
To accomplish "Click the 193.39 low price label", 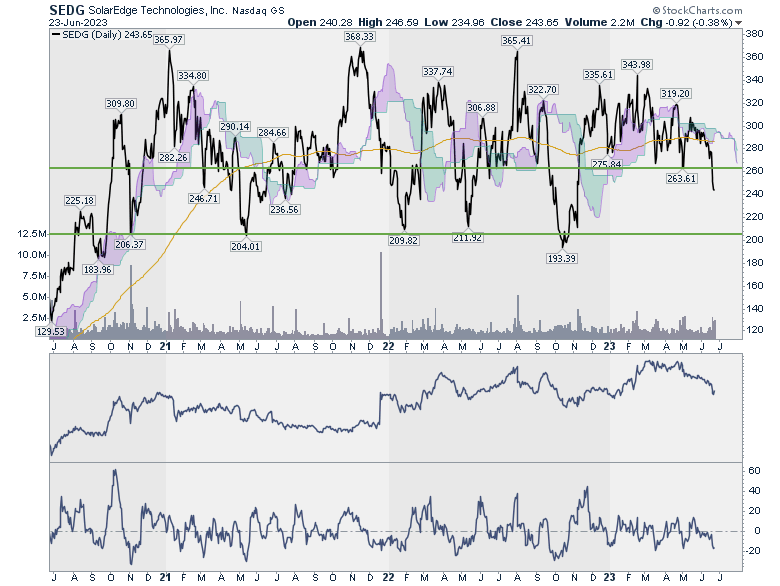I will (562, 258).
